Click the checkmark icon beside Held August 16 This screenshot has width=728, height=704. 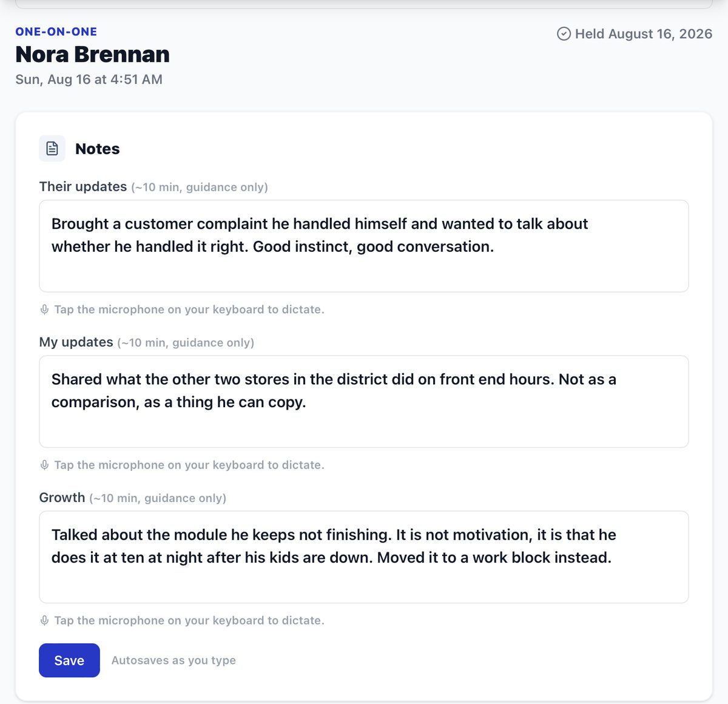point(564,34)
